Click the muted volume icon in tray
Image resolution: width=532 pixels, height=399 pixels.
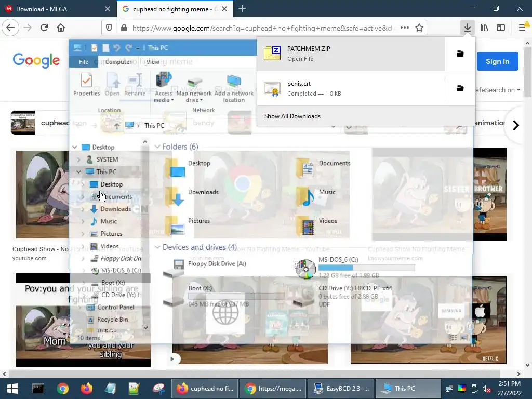[486, 389]
